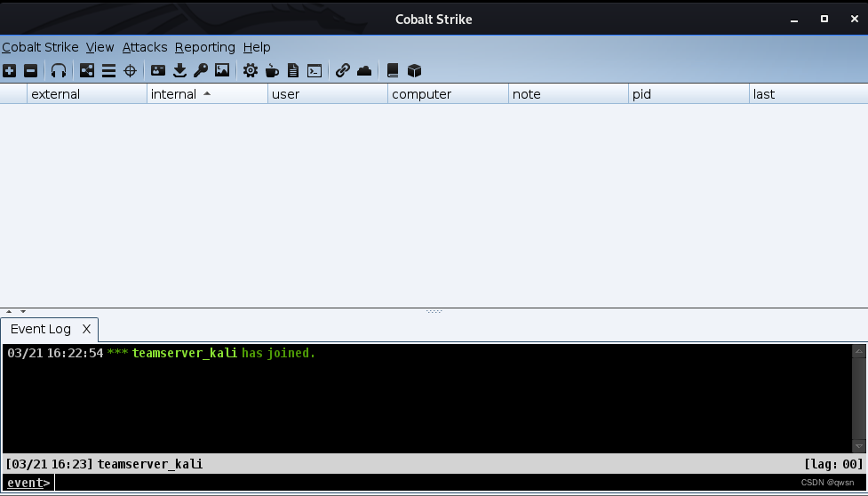Open Listeners via the headphones icon
This screenshot has width=868, height=496.
click(59, 71)
